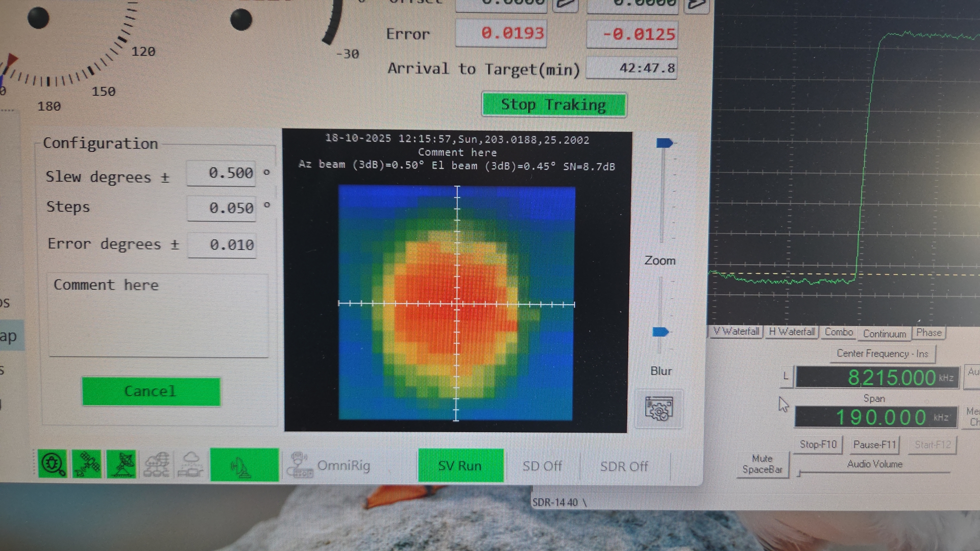The image size is (980, 551).
Task: Open the gear settings icon below Blur
Action: 659,408
